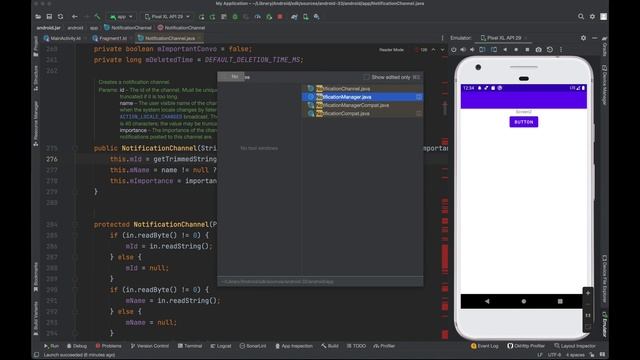Click emulator 1:1 actual size icon
The width and height of the screenshot is (640, 360).
[x=588, y=316]
